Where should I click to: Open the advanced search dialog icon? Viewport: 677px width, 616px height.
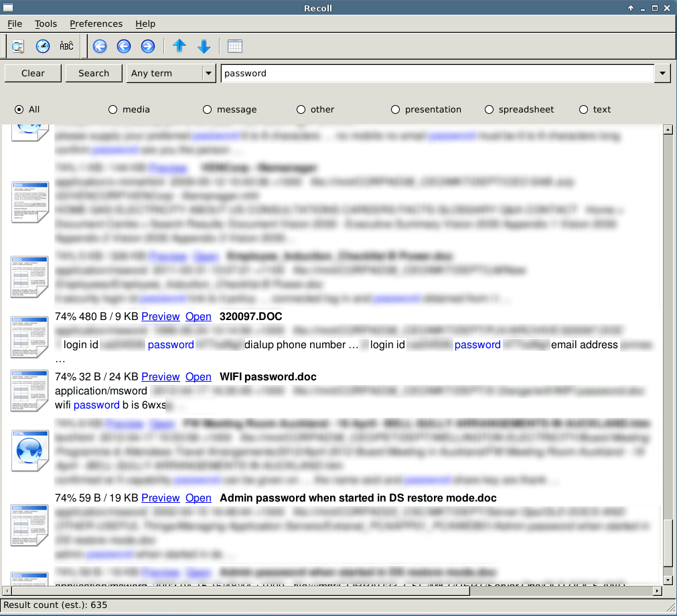(18, 46)
